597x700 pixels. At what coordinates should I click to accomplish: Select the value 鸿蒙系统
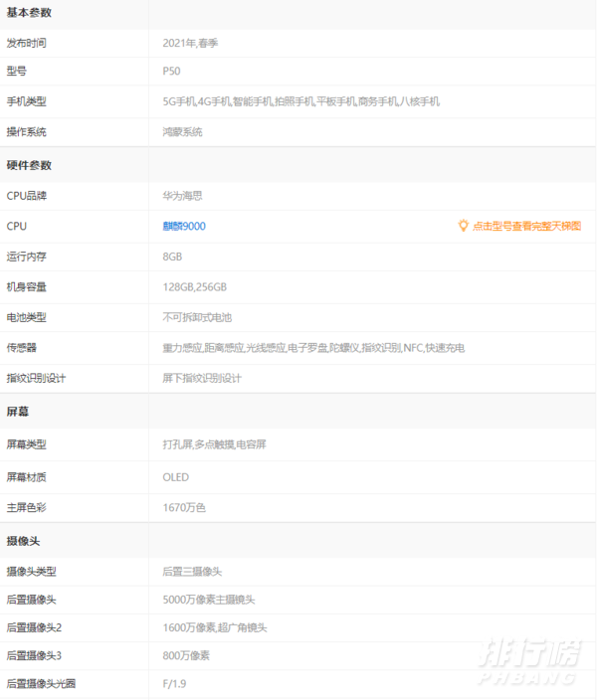pyautogui.click(x=182, y=132)
